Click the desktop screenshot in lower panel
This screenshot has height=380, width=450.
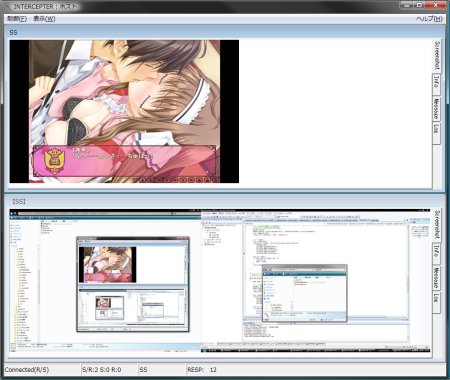coord(220,281)
